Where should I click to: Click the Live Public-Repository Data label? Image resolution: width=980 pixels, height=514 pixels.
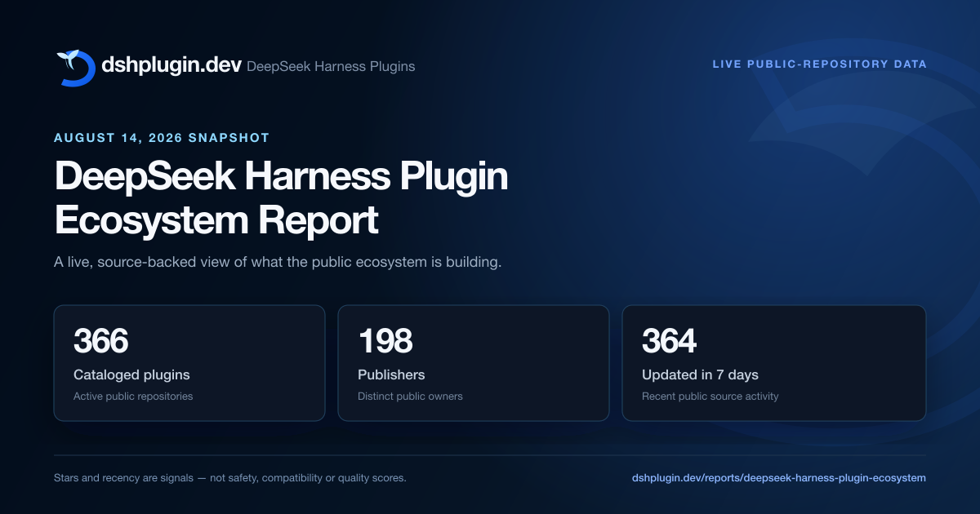(819, 64)
